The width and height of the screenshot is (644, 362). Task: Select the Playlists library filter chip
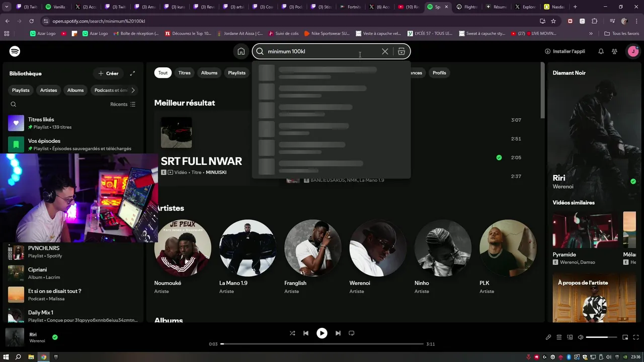21,90
